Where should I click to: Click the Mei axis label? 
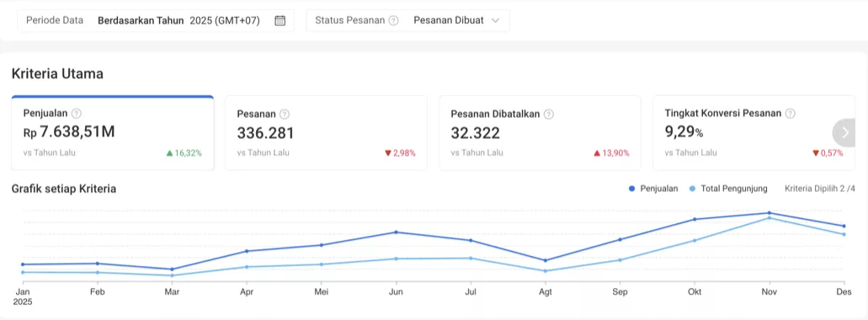point(321,291)
